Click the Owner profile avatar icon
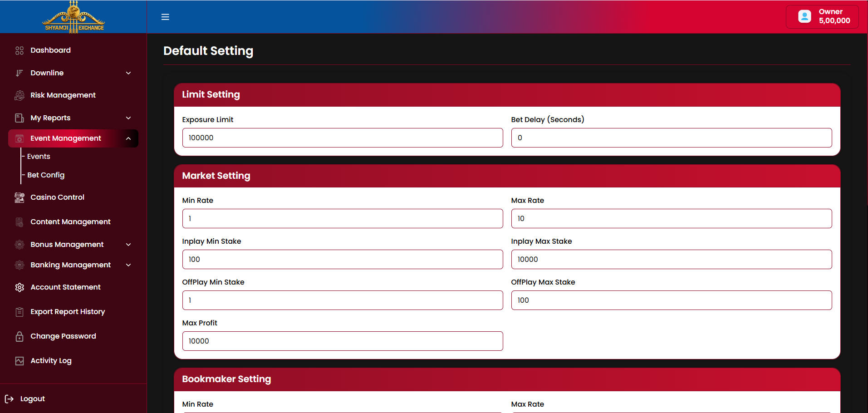Viewport: 868px width, 413px height. pos(804,16)
